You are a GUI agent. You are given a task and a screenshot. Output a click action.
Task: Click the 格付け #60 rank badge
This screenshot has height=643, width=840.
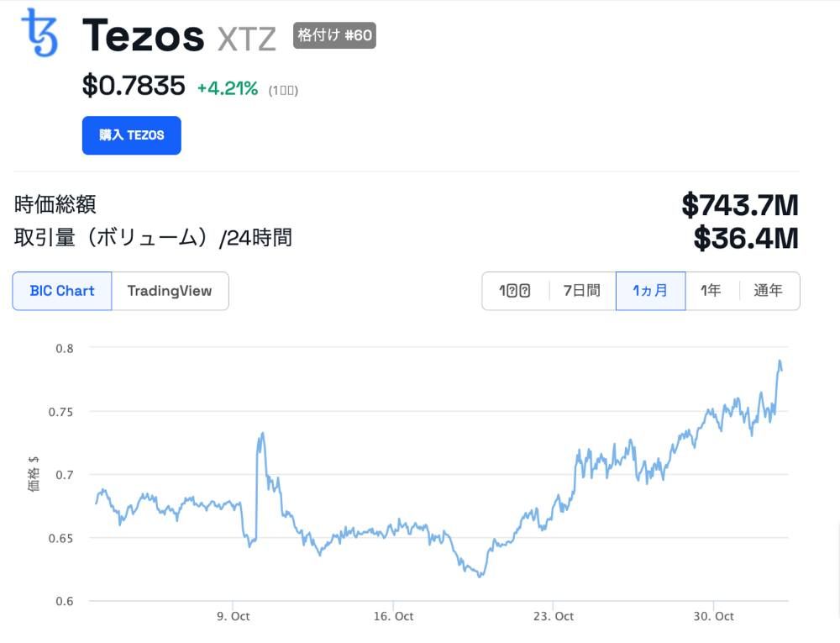click(x=334, y=35)
